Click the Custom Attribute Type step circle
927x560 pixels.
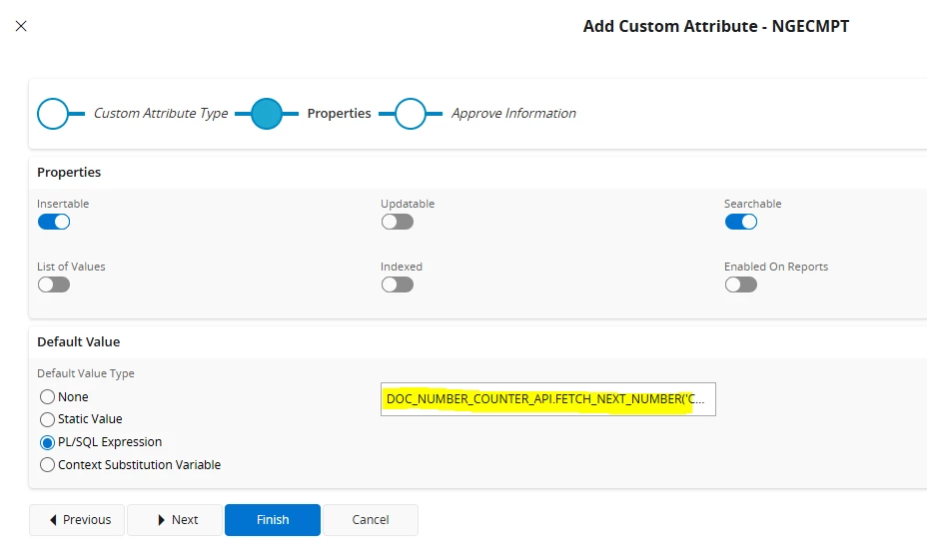53,114
